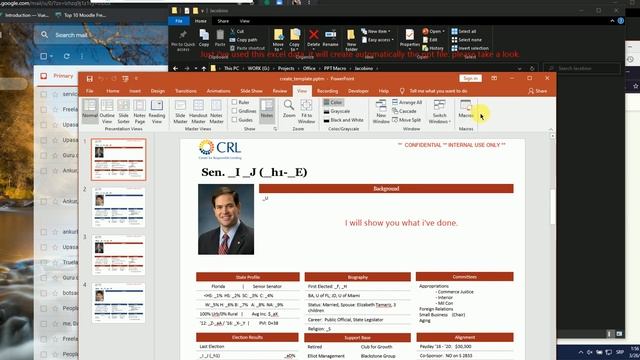Click Pin to Quick access in Explorer

click(x=183, y=40)
